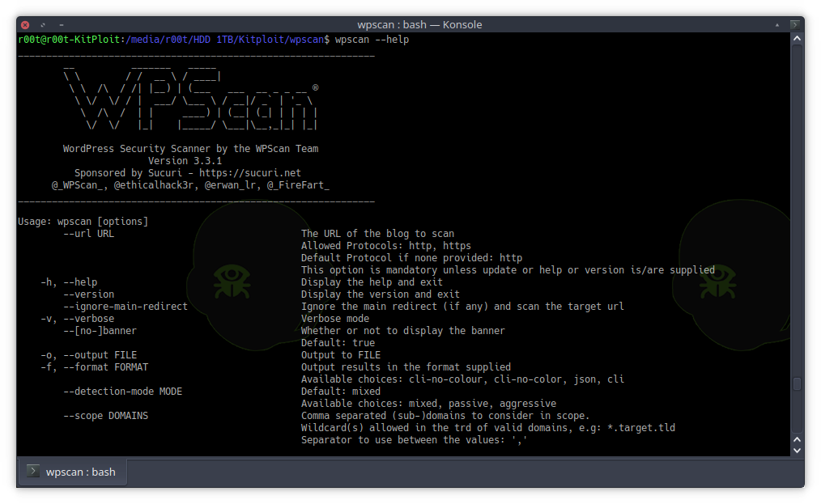Click the r00t@r00t-KitPloit prompt username
Screen dimensions: 821x504
[x=69, y=40]
